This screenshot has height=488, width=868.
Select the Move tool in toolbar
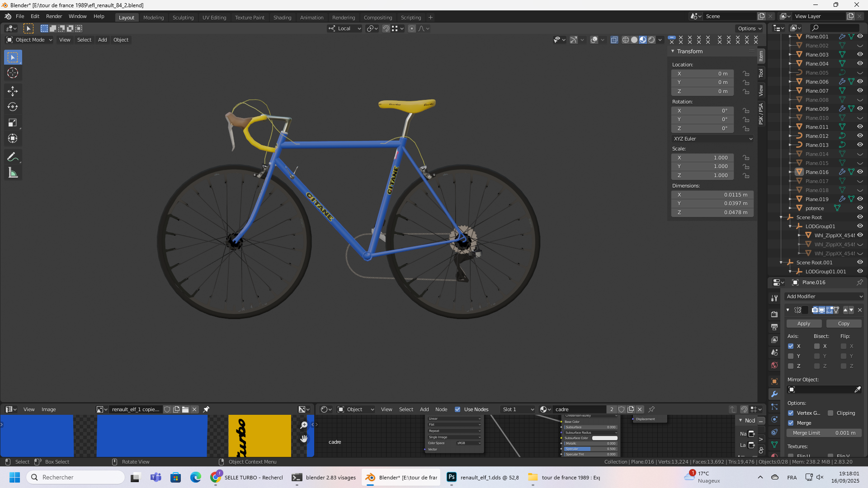point(13,91)
